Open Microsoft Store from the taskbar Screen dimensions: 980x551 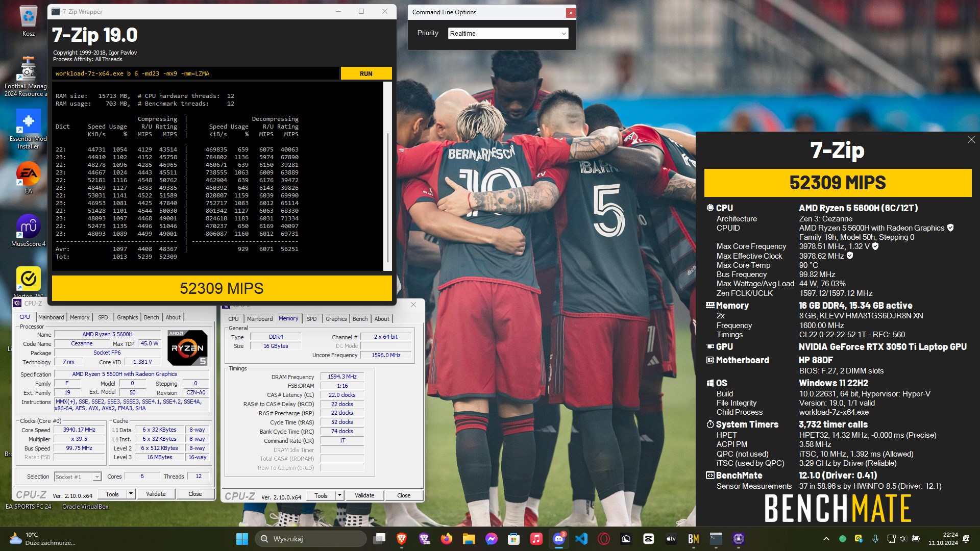tap(514, 539)
